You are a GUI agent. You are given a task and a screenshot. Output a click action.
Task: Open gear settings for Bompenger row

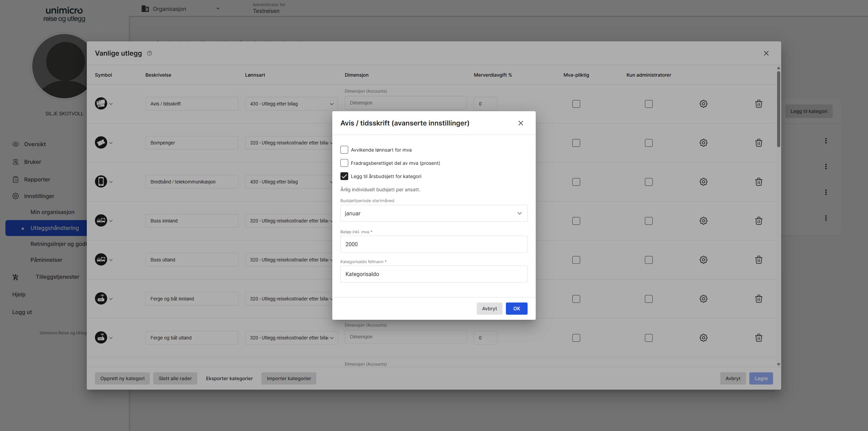[x=703, y=143]
